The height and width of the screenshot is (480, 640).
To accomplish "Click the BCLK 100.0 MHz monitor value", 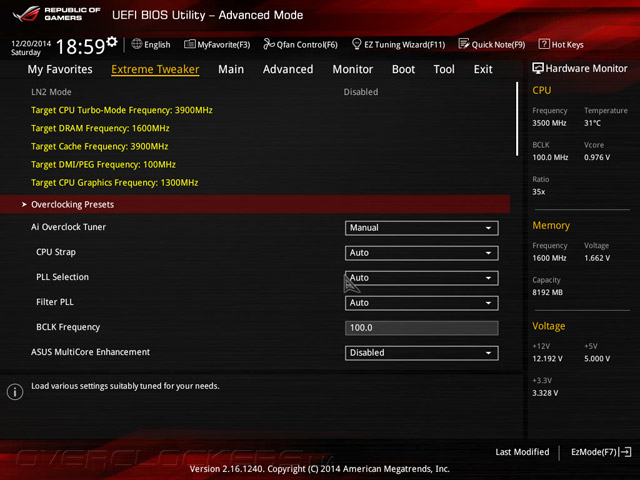I will [550, 158].
